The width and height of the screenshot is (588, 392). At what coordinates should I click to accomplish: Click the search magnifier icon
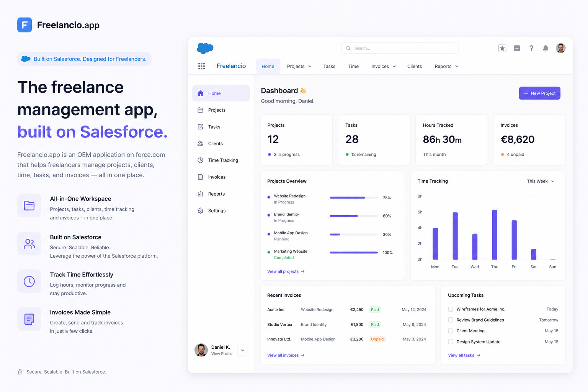tap(348, 48)
